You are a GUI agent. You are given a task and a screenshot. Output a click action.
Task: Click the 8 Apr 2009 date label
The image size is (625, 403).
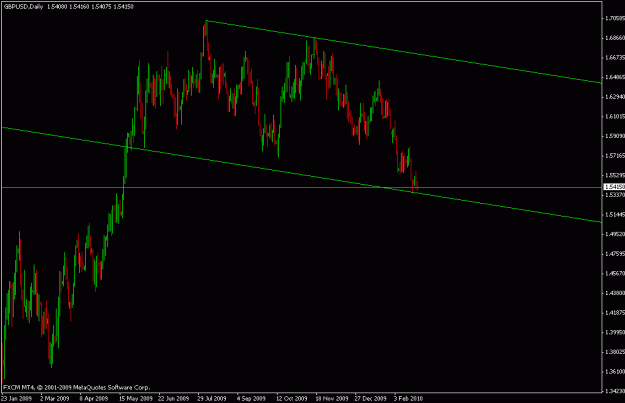[x=94, y=398]
